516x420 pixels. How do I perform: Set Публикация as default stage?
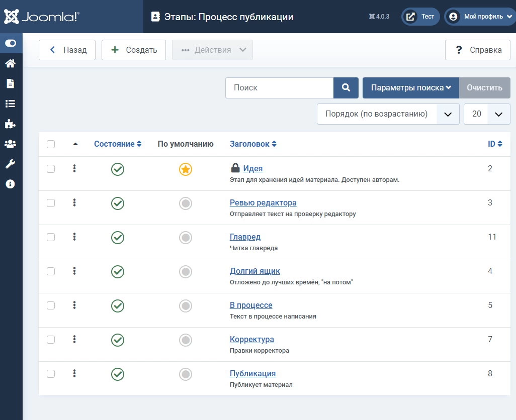pyautogui.click(x=186, y=374)
